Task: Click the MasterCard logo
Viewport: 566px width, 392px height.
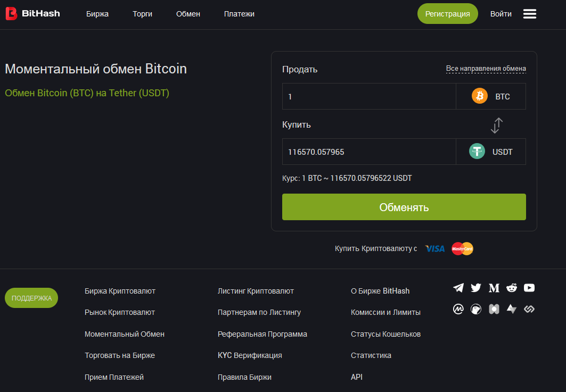Action: coord(462,248)
